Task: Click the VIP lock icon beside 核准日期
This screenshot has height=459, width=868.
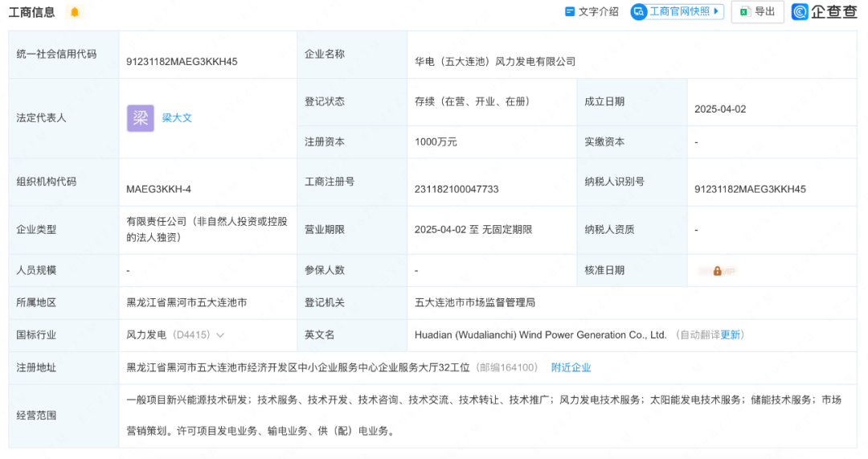Action: coord(718,271)
